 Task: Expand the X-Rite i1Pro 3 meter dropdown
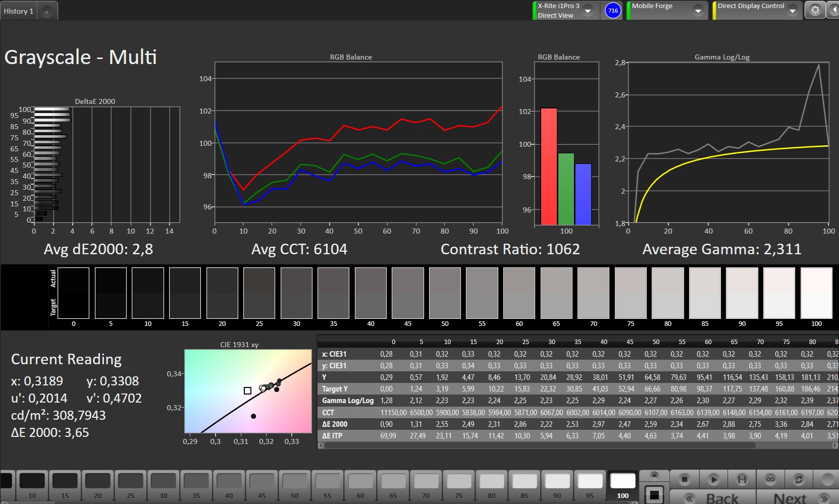tap(588, 11)
